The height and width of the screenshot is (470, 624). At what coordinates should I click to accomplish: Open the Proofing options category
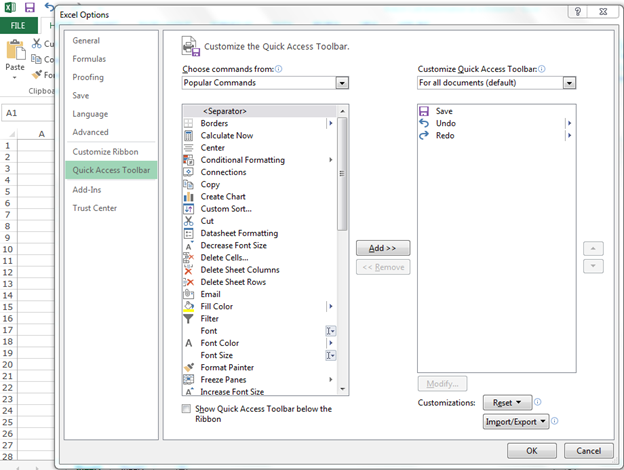click(x=88, y=77)
